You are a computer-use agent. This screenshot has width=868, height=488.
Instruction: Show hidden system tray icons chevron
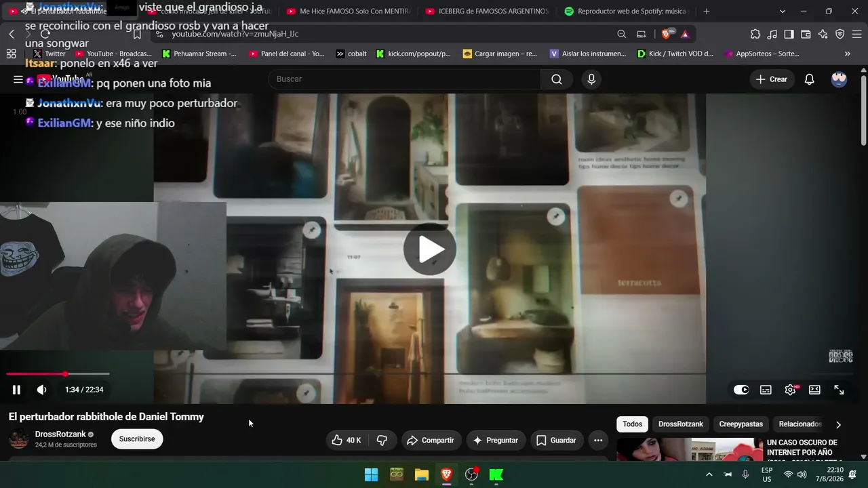click(x=709, y=475)
